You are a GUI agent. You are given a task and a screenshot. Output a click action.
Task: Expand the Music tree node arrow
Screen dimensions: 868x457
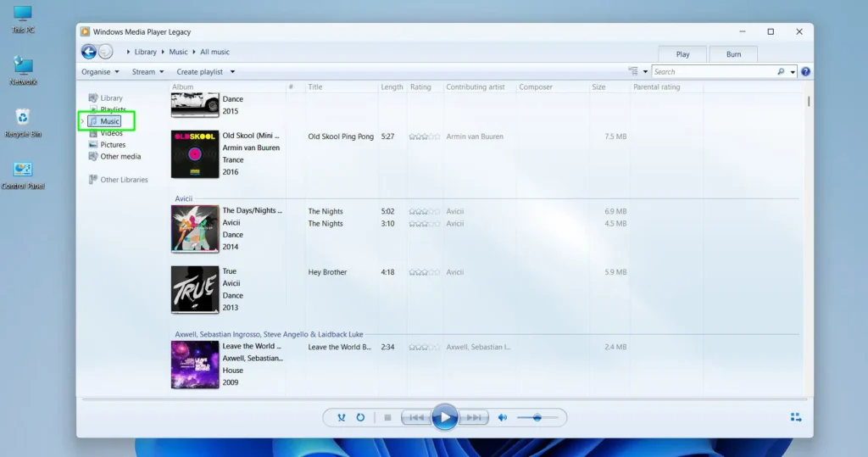[82, 121]
